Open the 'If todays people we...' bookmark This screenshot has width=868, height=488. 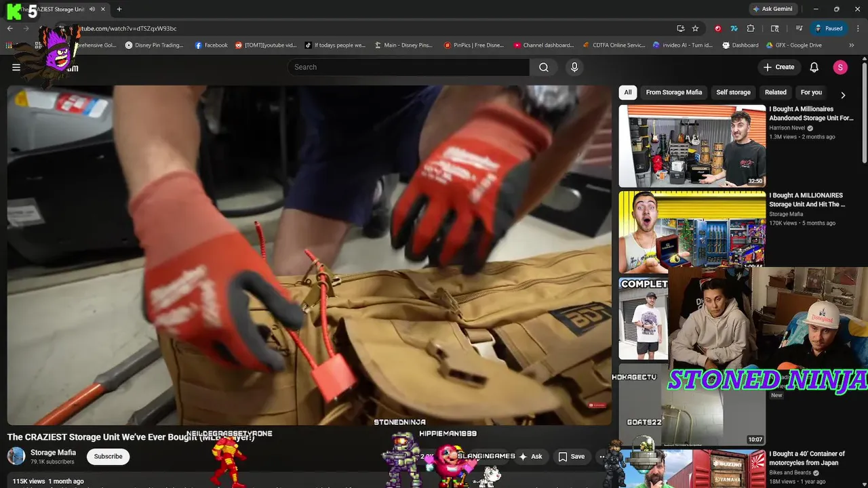pyautogui.click(x=335, y=45)
